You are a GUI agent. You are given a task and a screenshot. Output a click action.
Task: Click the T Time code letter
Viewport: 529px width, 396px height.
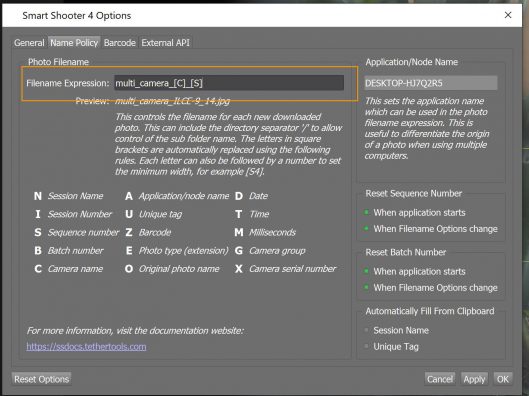click(x=239, y=214)
